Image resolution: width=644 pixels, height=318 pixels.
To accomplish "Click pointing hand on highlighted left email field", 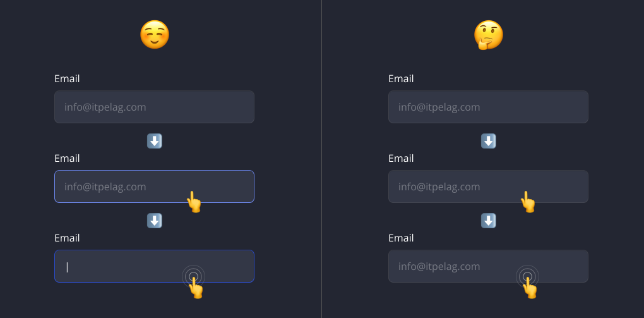I will [194, 202].
